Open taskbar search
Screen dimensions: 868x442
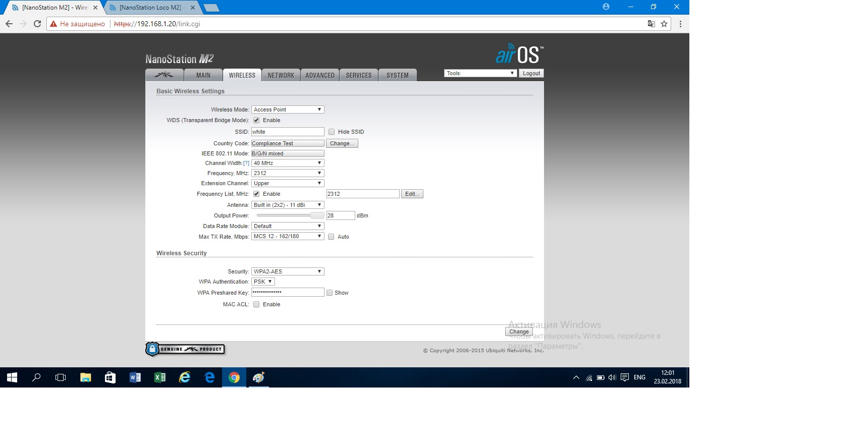(36, 377)
